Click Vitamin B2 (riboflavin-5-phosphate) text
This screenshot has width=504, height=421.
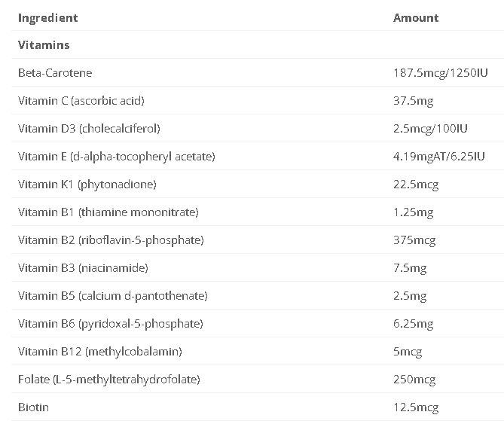[x=111, y=240]
